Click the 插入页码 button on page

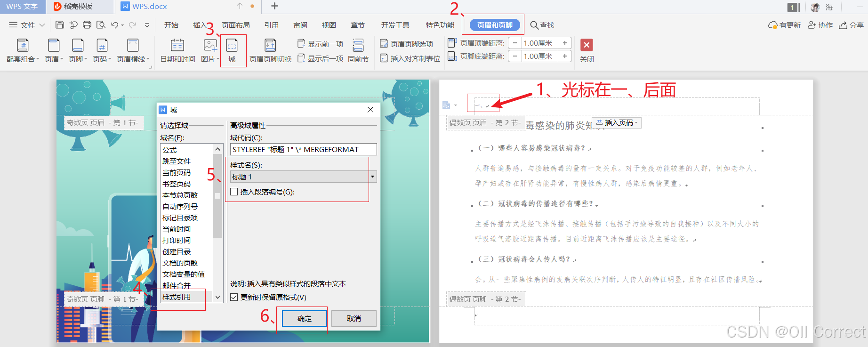point(617,122)
